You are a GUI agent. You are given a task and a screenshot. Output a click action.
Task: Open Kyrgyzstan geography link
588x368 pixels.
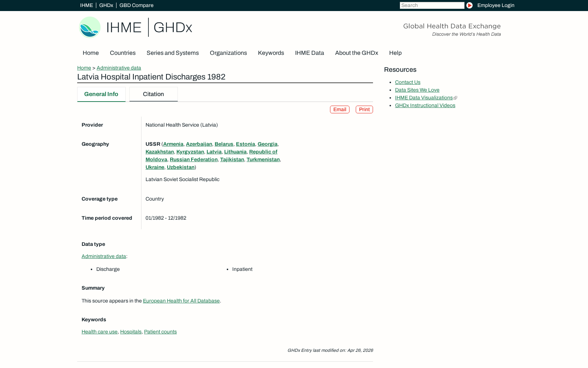pos(190,152)
